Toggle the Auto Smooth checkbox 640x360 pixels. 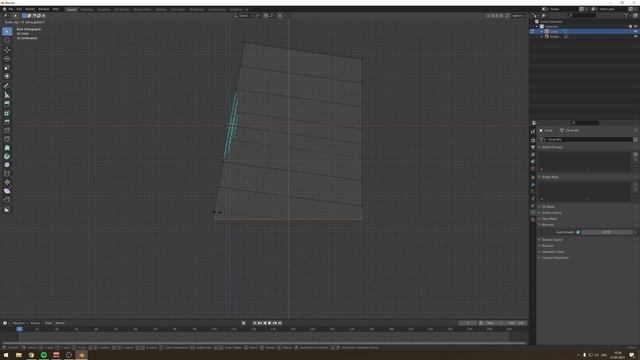point(578,232)
